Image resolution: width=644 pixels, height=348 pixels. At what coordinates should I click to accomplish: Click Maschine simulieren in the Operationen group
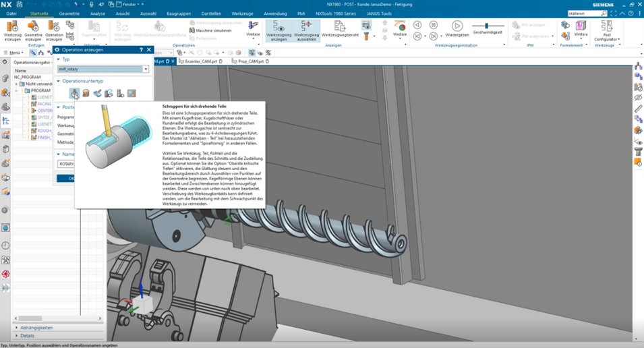210,30
